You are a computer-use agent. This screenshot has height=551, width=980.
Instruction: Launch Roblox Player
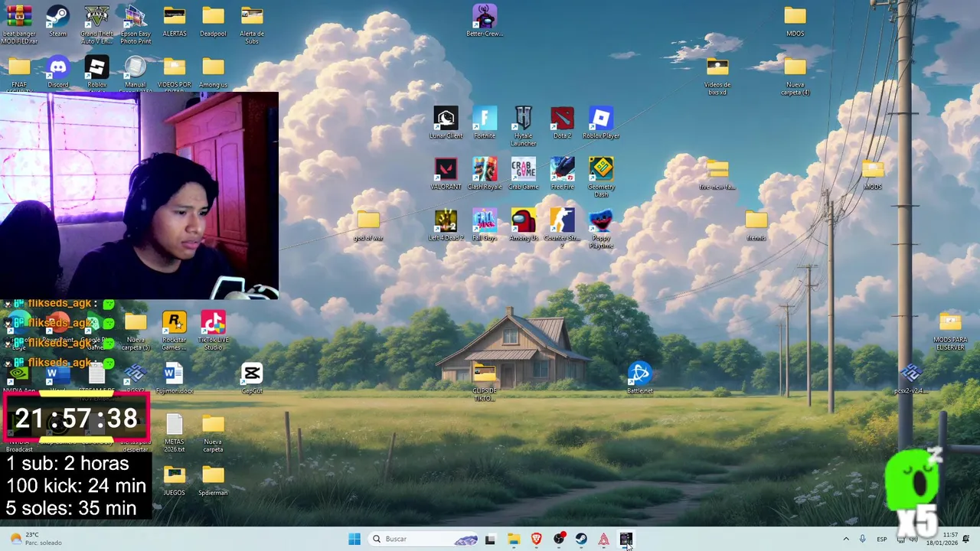tap(601, 123)
